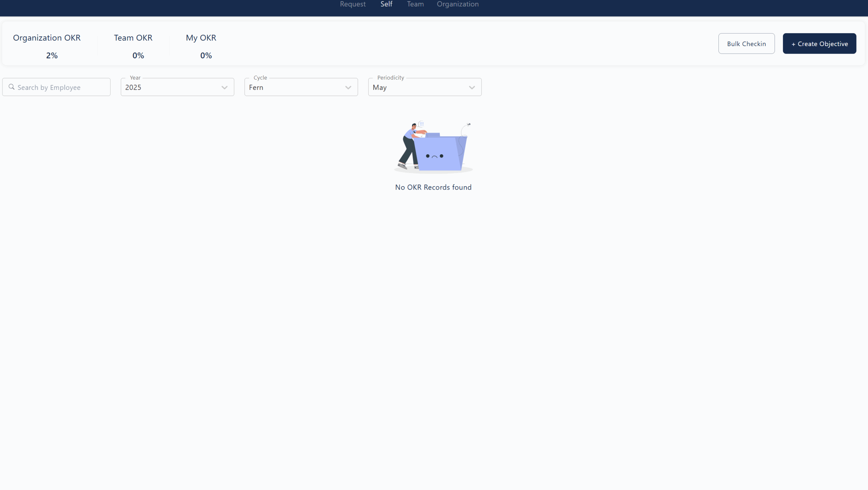This screenshot has width=868, height=490.
Task: Click the Year dropdown chevron arrow
Action: 224,87
